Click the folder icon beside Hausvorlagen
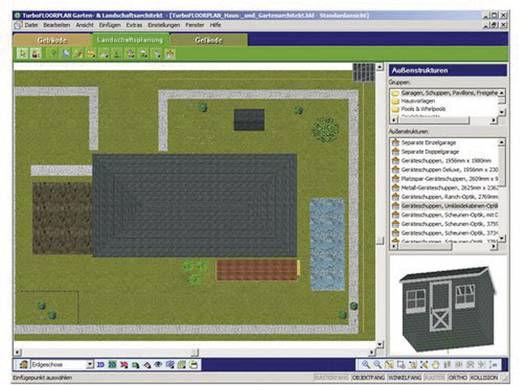The height and width of the screenshot is (385, 520). (395, 101)
